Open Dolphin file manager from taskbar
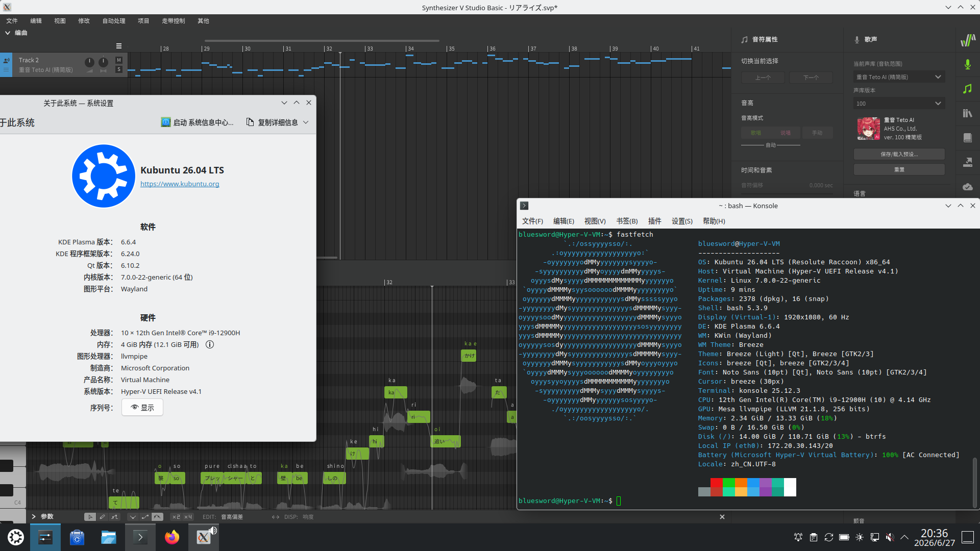The width and height of the screenshot is (980, 551). click(x=109, y=537)
